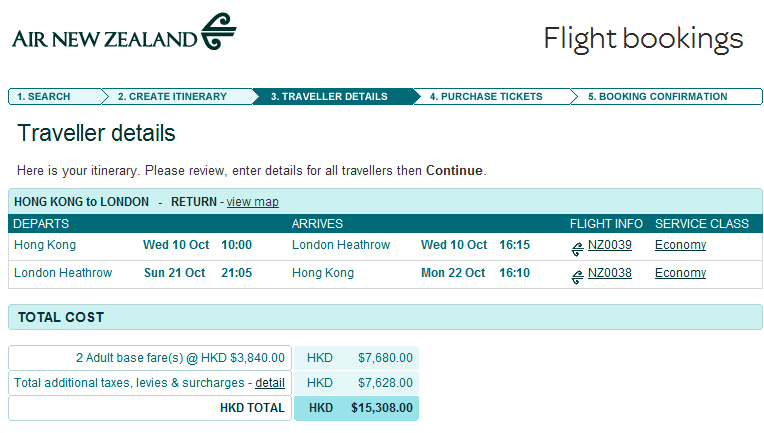Select the Traveller Details step
Viewport: 764px width, 433px height.
tap(329, 97)
